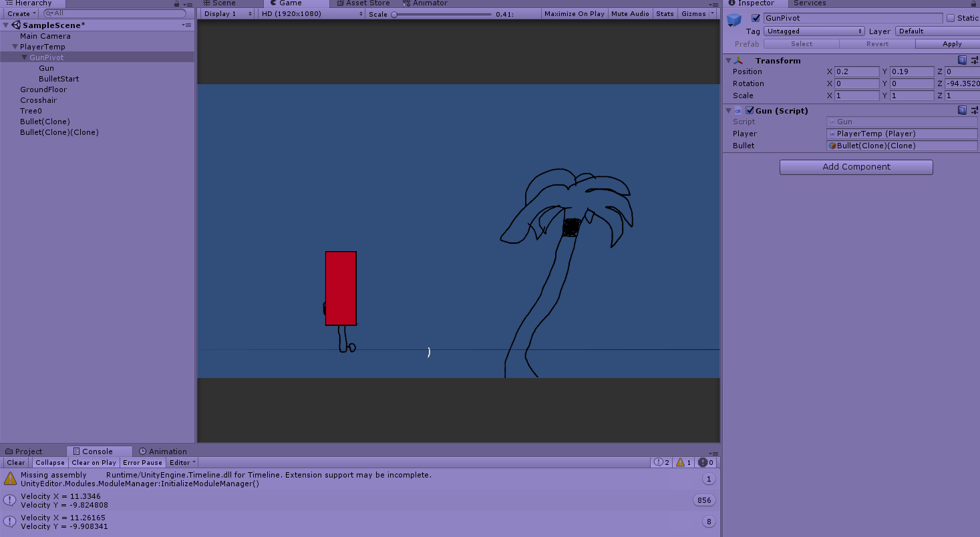Click the prefab Revert button

(x=877, y=44)
